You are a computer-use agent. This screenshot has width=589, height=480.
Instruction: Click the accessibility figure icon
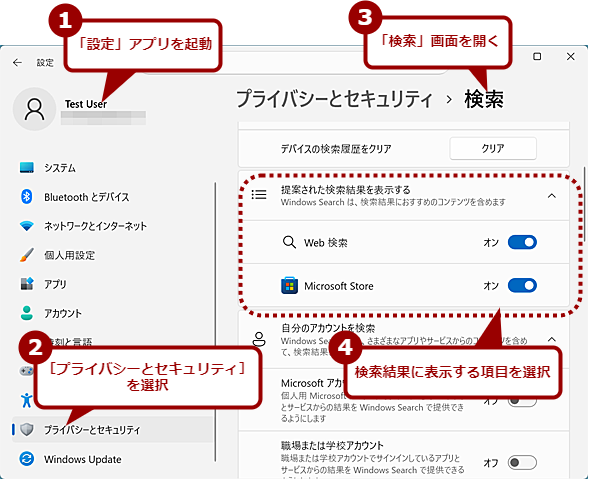coord(27,400)
